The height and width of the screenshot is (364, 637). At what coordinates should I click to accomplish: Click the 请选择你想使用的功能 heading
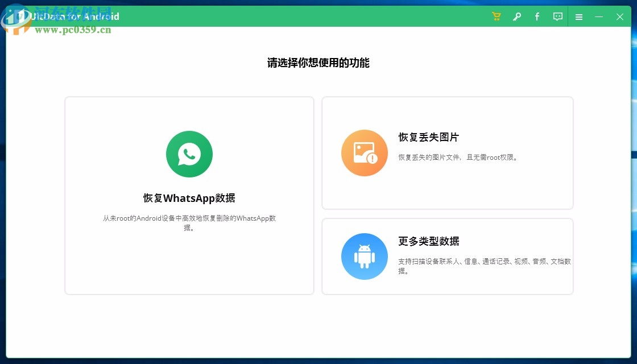[x=318, y=63]
